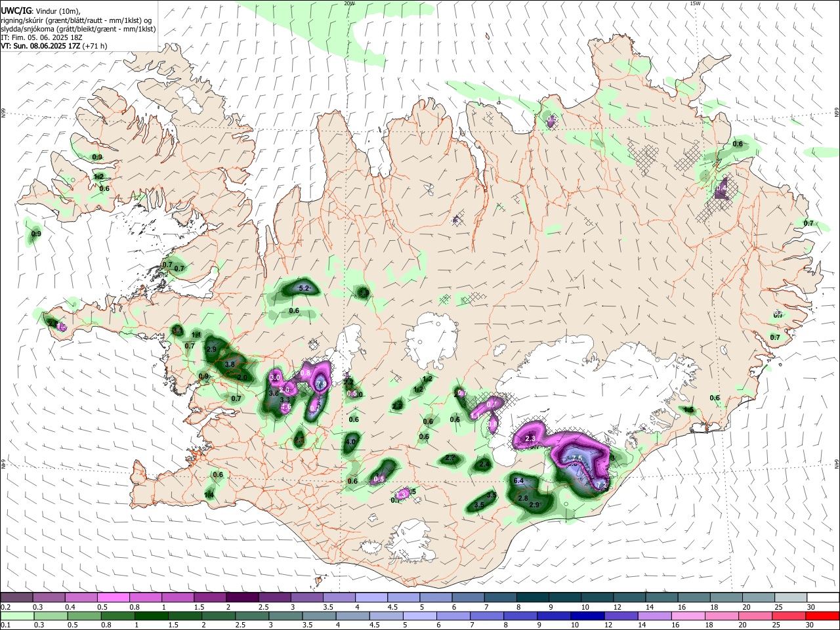
Task: Click the 'IT: Fim. 05. 06. 2025 18Z' line
Action: click(41, 37)
